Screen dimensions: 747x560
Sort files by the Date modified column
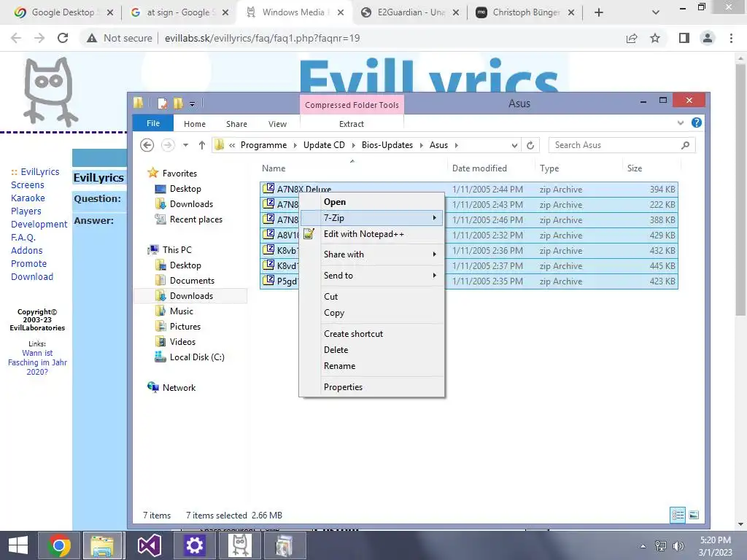479,168
